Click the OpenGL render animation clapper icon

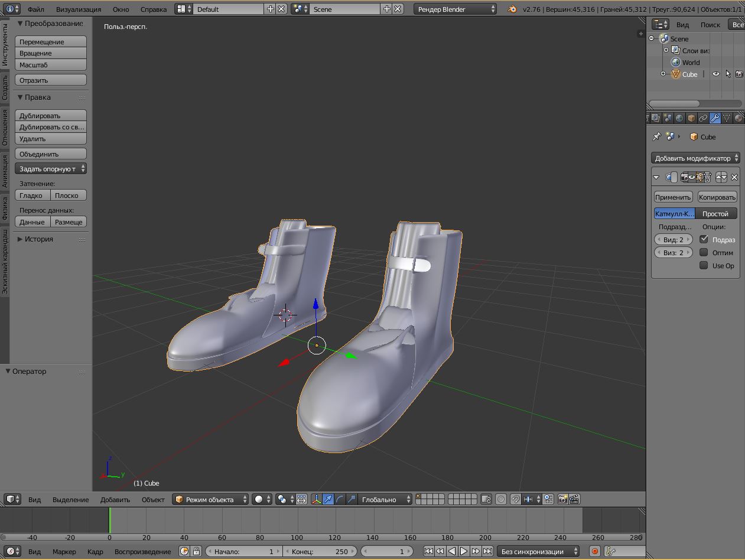[574, 499]
